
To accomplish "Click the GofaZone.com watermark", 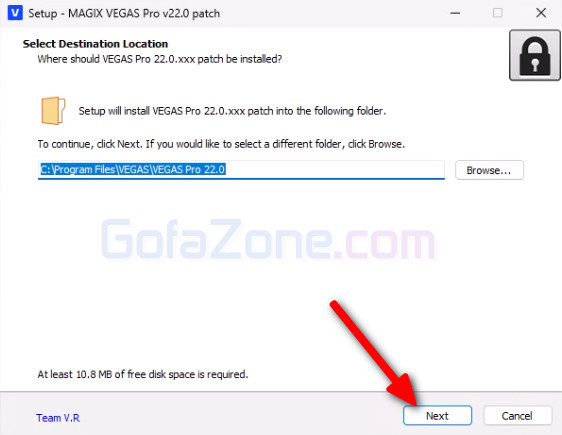I will (x=268, y=239).
